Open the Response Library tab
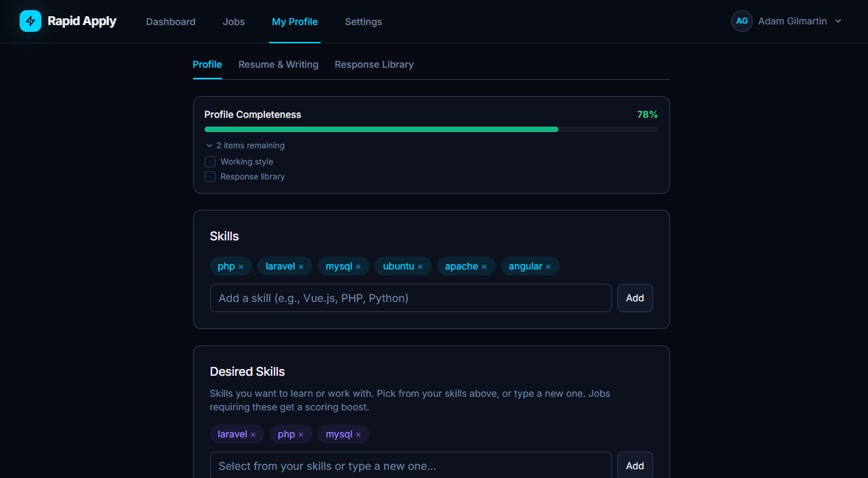868x478 pixels. pyautogui.click(x=374, y=64)
